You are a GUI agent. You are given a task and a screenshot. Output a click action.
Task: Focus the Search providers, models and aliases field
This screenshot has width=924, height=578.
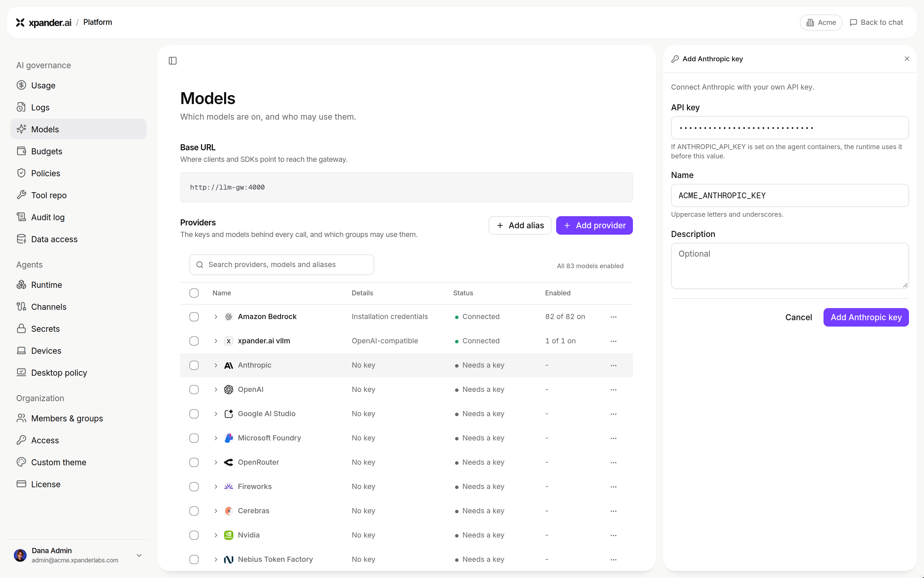coord(282,264)
